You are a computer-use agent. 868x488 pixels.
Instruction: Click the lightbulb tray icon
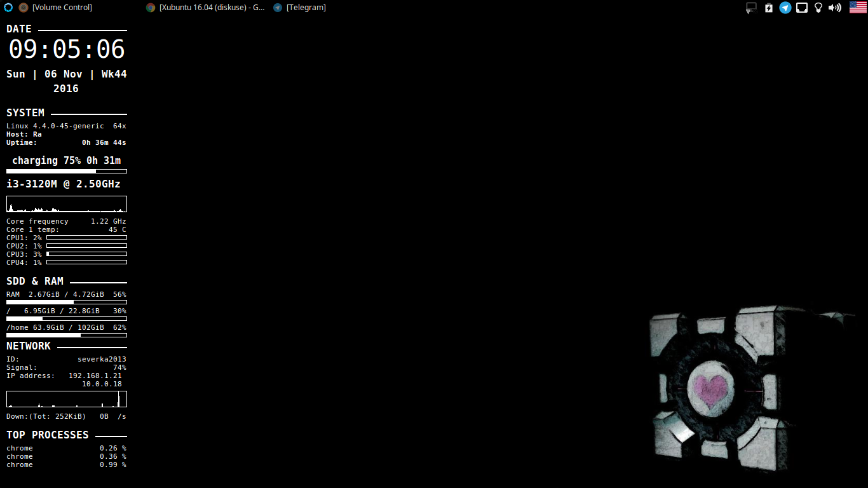[x=818, y=8]
